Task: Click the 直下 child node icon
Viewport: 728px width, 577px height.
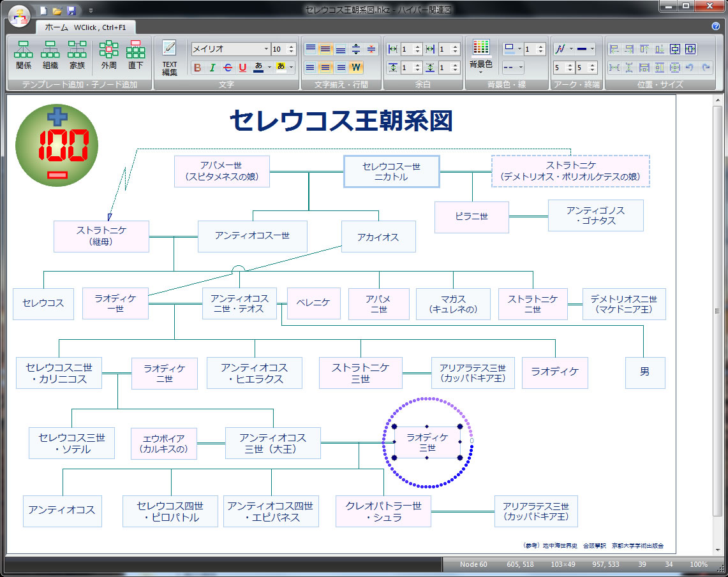Action: coord(135,54)
